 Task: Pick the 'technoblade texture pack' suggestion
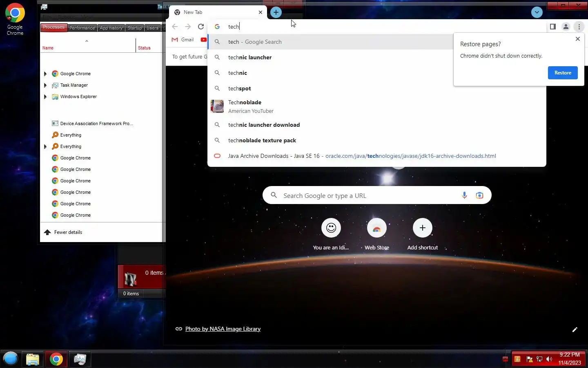pos(377,140)
